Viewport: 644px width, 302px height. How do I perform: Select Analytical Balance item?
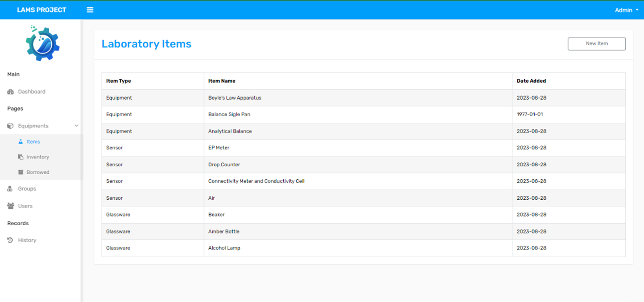pyautogui.click(x=230, y=131)
